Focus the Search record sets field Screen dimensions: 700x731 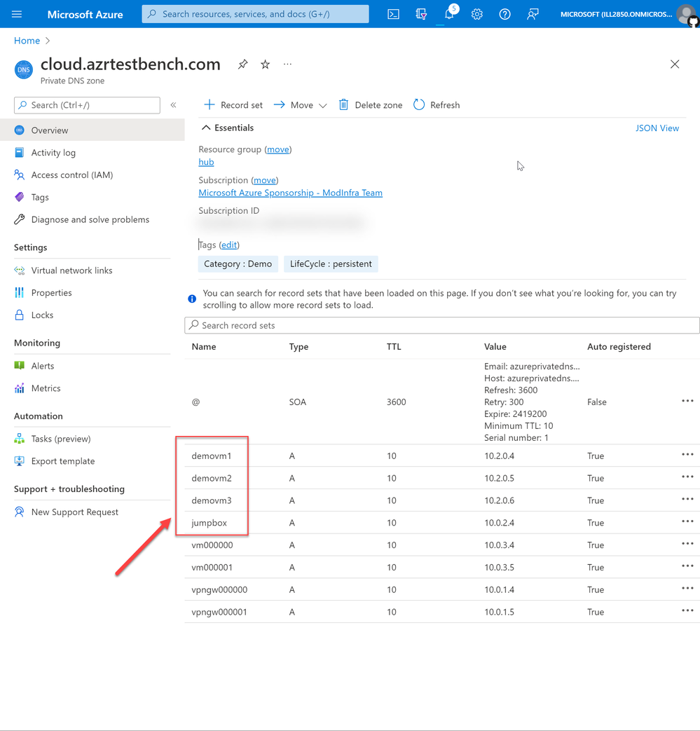(442, 325)
